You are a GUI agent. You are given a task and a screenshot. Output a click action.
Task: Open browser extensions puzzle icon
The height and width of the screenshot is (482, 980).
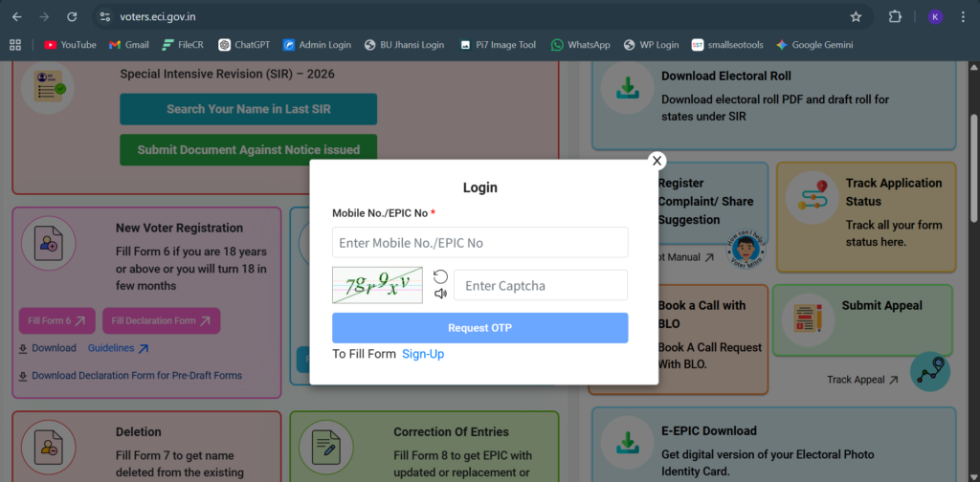click(896, 17)
